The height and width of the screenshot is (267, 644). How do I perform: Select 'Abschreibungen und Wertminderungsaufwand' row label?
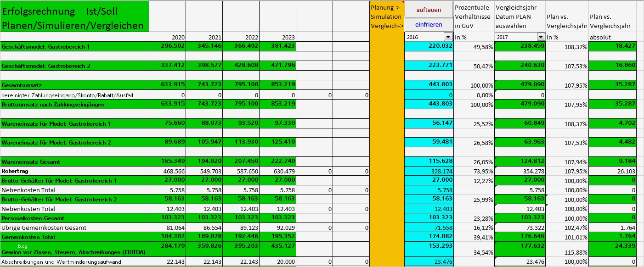click(74, 261)
